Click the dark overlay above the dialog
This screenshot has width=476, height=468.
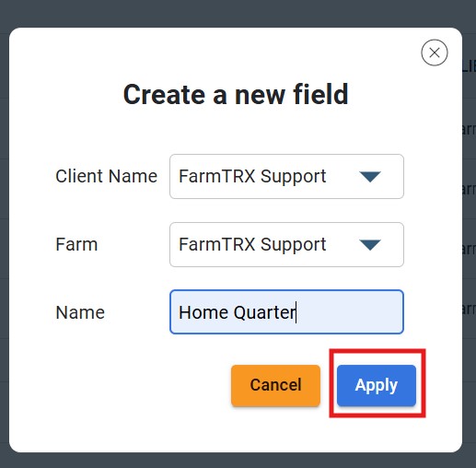pyautogui.click(x=238, y=13)
